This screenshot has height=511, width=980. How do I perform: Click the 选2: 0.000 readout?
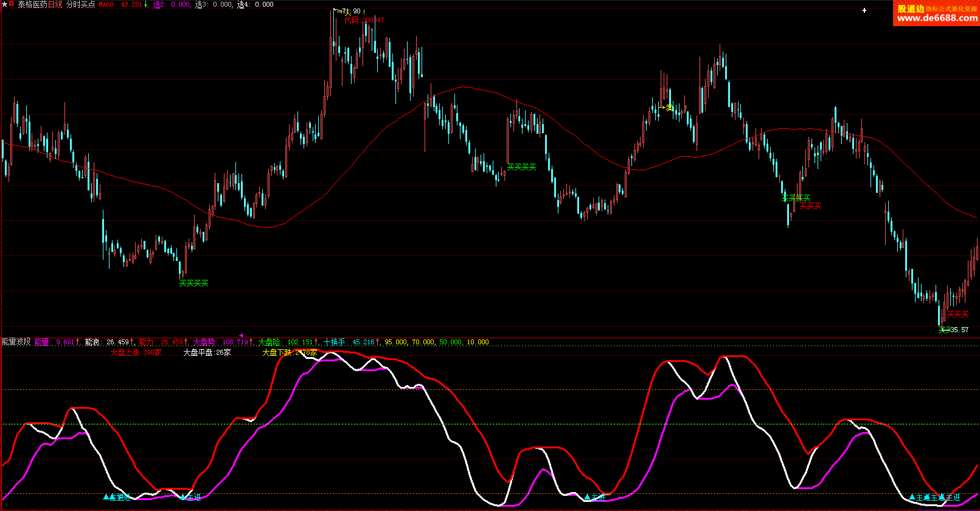[172, 4]
